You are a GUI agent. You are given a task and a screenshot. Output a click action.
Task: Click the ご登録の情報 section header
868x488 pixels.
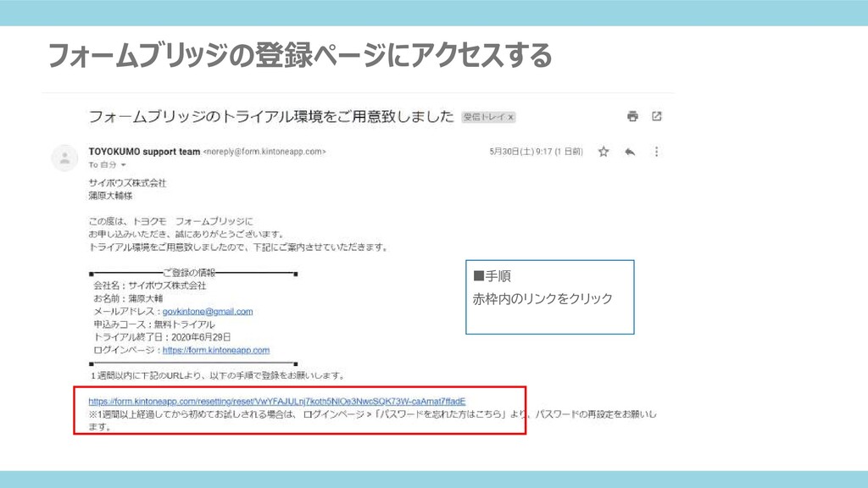coord(189,273)
